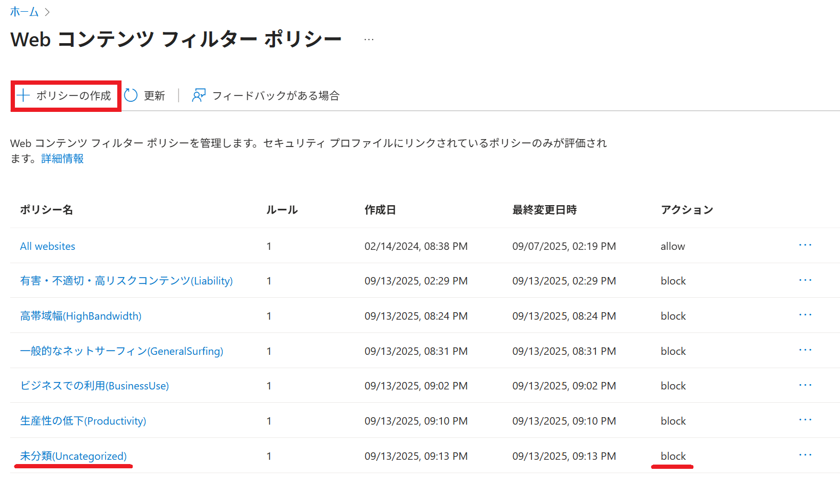This screenshot has width=840, height=504.
Task: Click the feedback person icon
Action: tap(199, 95)
